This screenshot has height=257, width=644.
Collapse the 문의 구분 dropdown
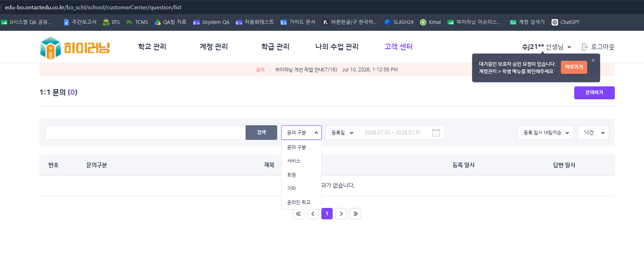(302, 133)
